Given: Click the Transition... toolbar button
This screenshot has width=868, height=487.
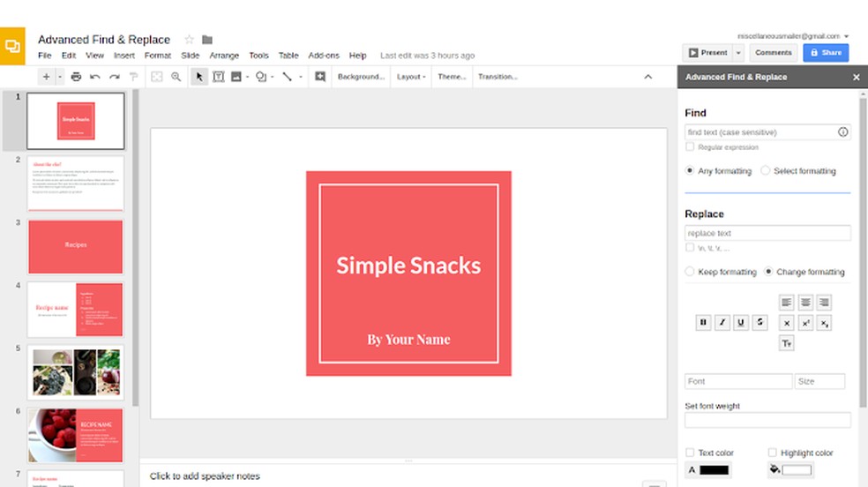Looking at the screenshot, I should 498,77.
